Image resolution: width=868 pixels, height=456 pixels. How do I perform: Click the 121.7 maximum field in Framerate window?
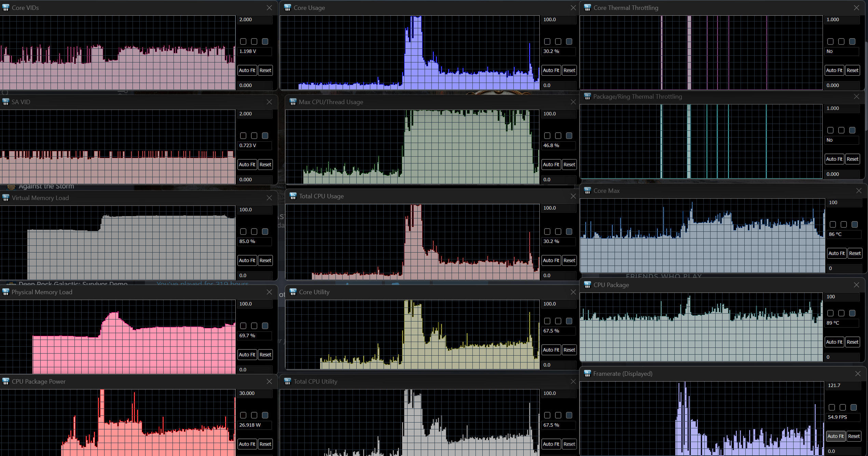(x=843, y=385)
